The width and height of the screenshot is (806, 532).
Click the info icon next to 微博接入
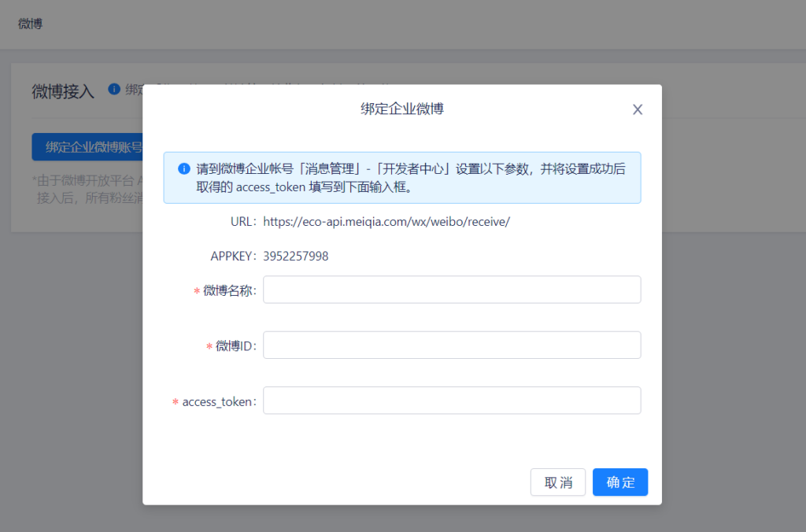(x=114, y=89)
